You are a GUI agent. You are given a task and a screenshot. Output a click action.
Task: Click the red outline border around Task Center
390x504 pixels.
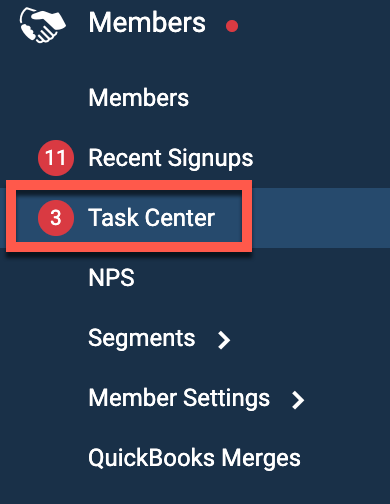[129, 185]
